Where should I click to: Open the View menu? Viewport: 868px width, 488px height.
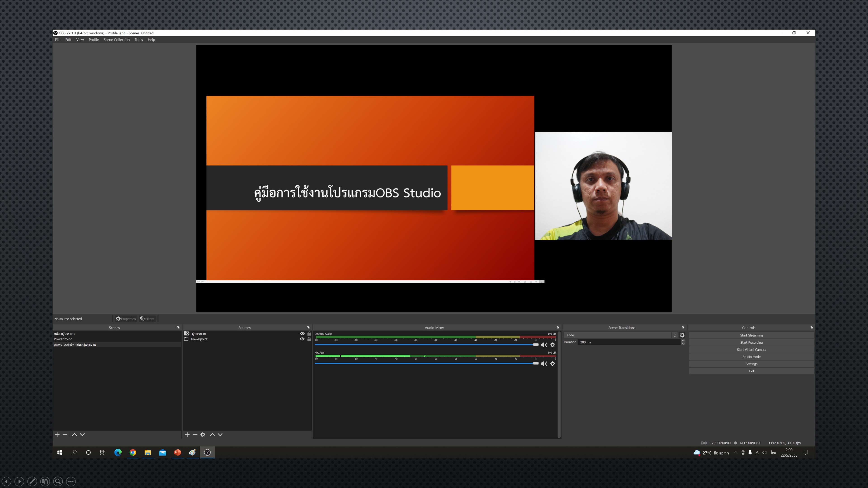[80, 40]
